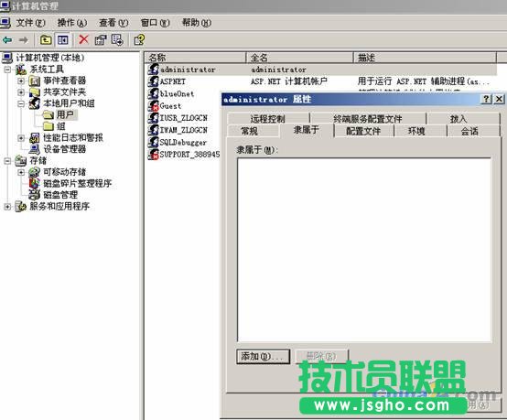Select the 隶属于 tab
This screenshot has width=507, height=420.
tap(307, 130)
